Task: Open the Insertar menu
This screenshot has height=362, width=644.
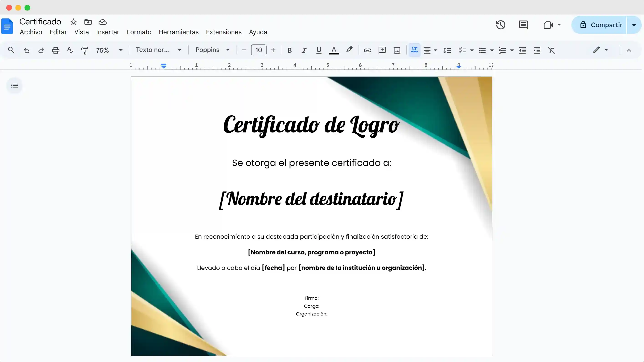Action: click(107, 32)
